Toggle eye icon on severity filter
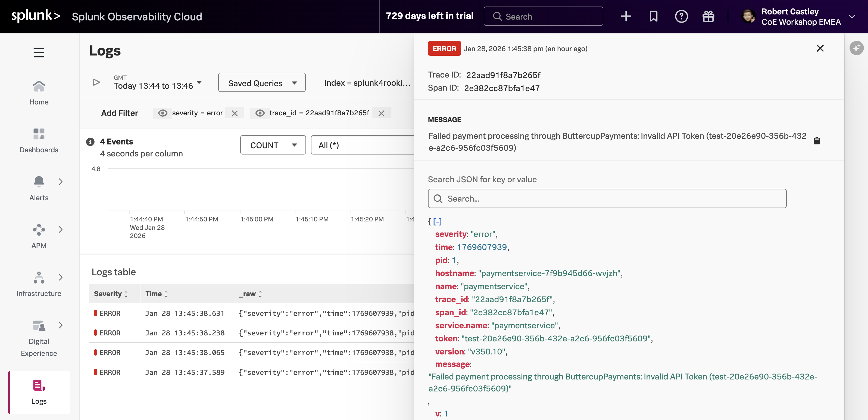This screenshot has width=868, height=420. click(163, 113)
